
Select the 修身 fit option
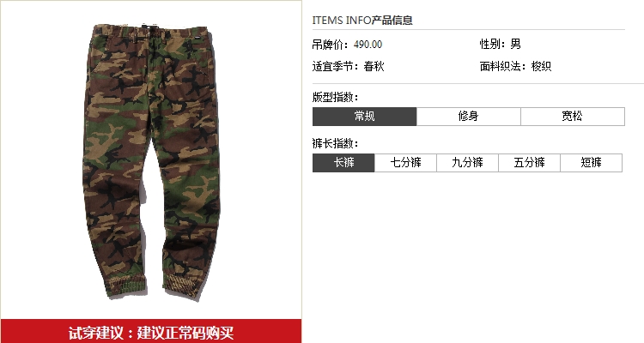tap(469, 117)
